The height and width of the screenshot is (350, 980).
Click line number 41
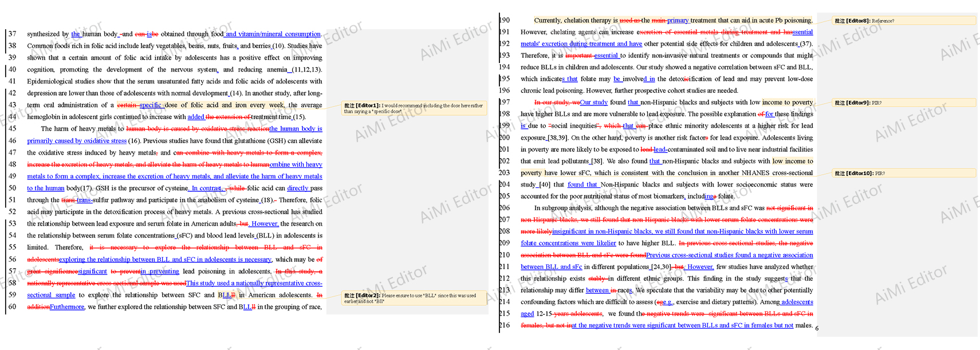[12, 81]
